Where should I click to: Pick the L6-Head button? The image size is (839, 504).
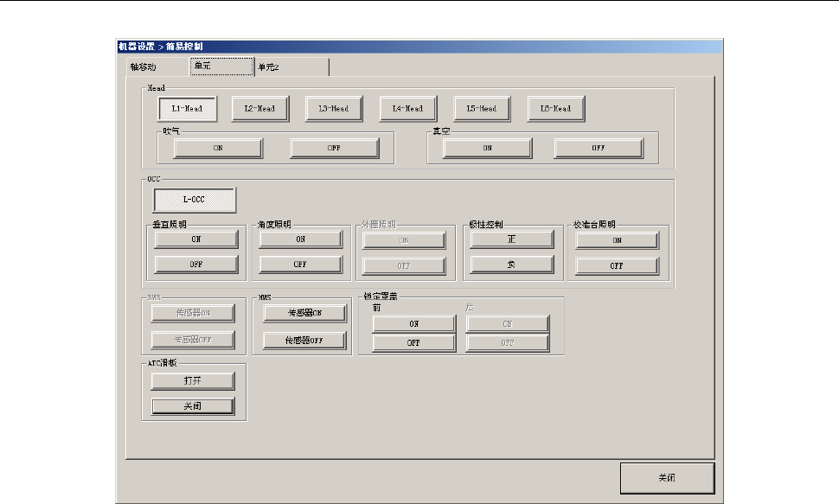[556, 108]
